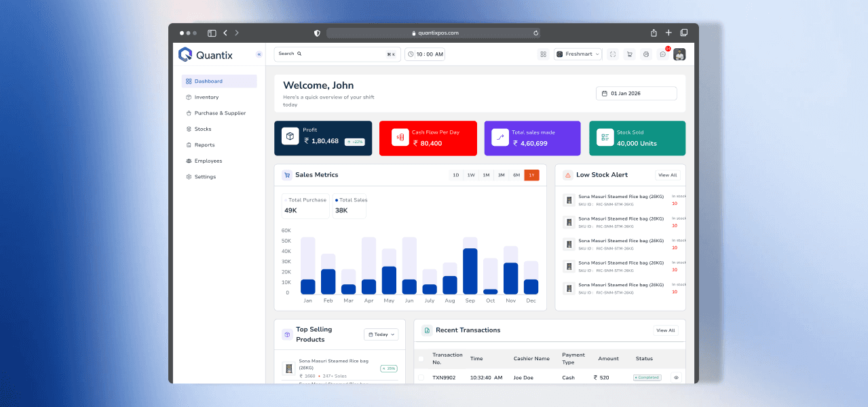The height and width of the screenshot is (407, 868).
Task: Click the Top Selling Products box icon
Action: (287, 334)
